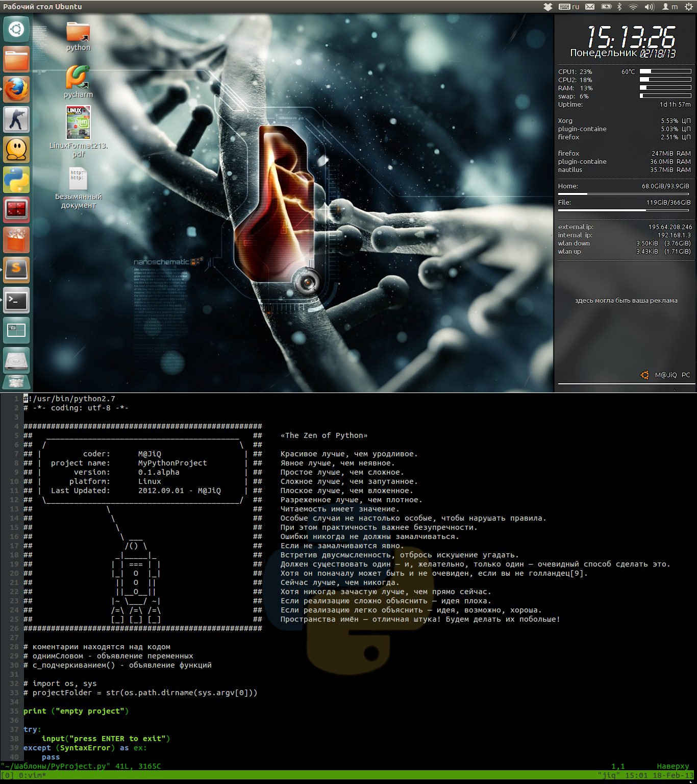Open Ubuntu Software Center shopping bag
The width and height of the screenshot is (697, 784).
16,240
